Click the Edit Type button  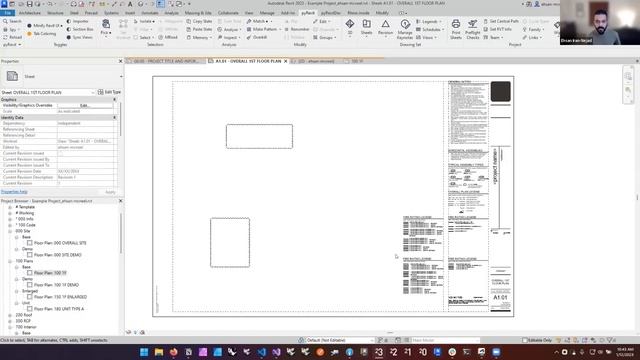109,92
